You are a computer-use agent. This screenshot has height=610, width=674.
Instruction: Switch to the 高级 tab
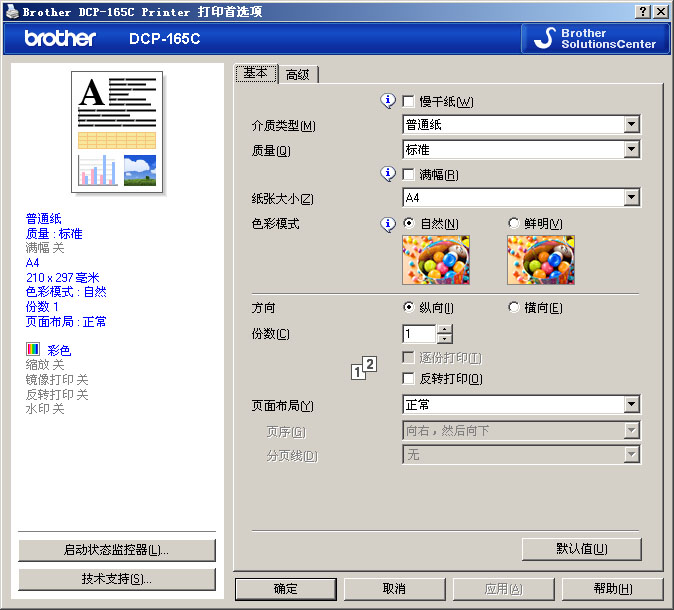(297, 75)
